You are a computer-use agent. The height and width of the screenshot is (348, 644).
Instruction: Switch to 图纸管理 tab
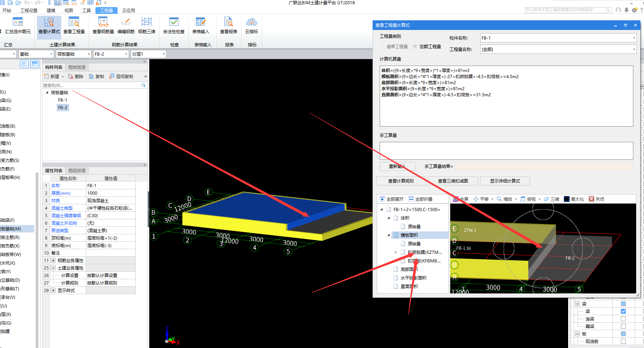[x=77, y=67]
